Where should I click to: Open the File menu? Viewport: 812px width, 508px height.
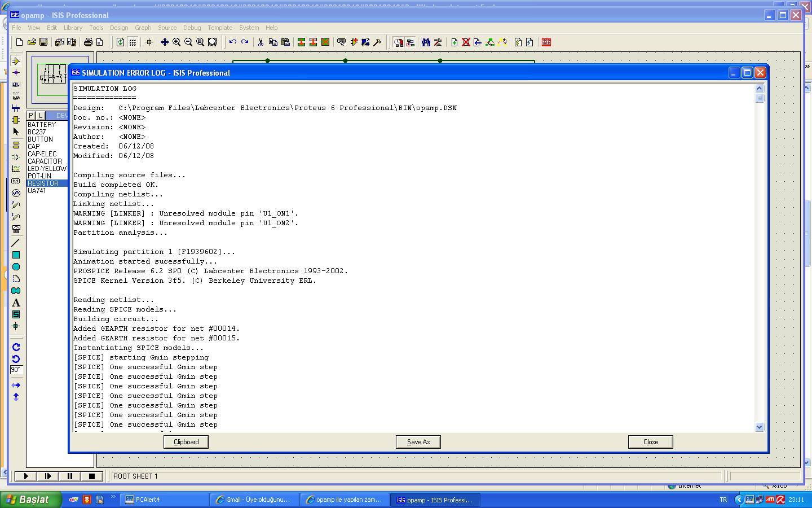tap(16, 28)
